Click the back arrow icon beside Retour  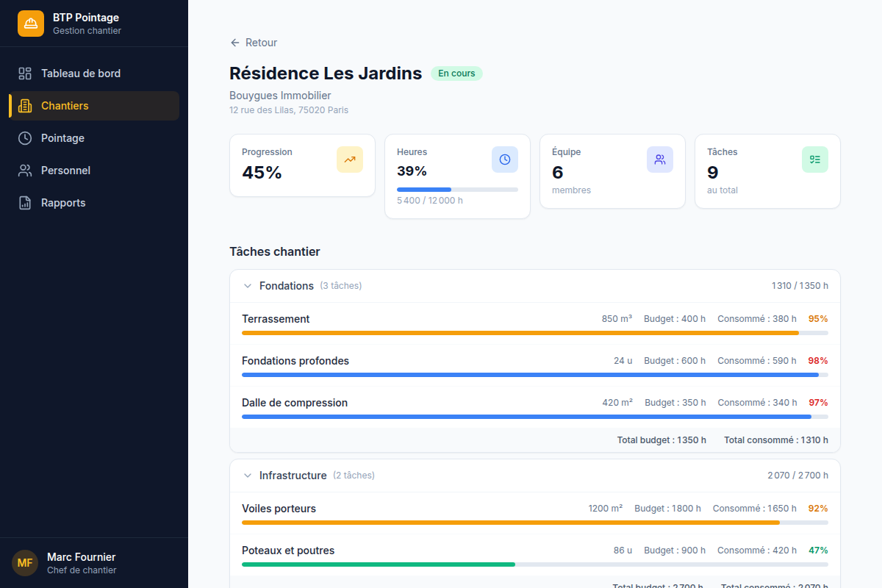pyautogui.click(x=235, y=43)
